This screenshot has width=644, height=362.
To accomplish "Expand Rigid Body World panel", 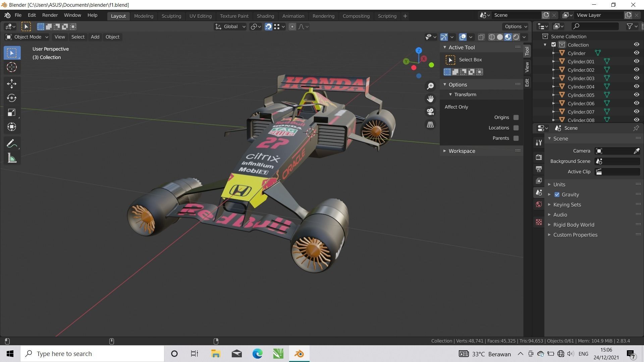I will pyautogui.click(x=574, y=225).
